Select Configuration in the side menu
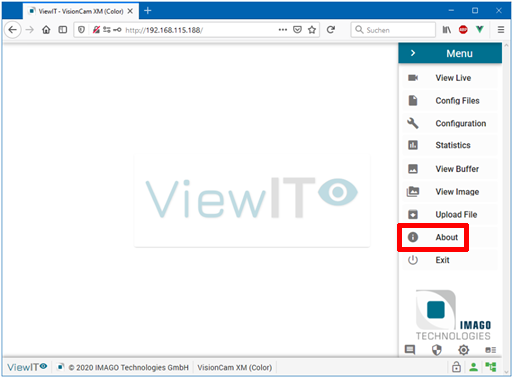Screen dimensions: 513x378 click(450, 123)
